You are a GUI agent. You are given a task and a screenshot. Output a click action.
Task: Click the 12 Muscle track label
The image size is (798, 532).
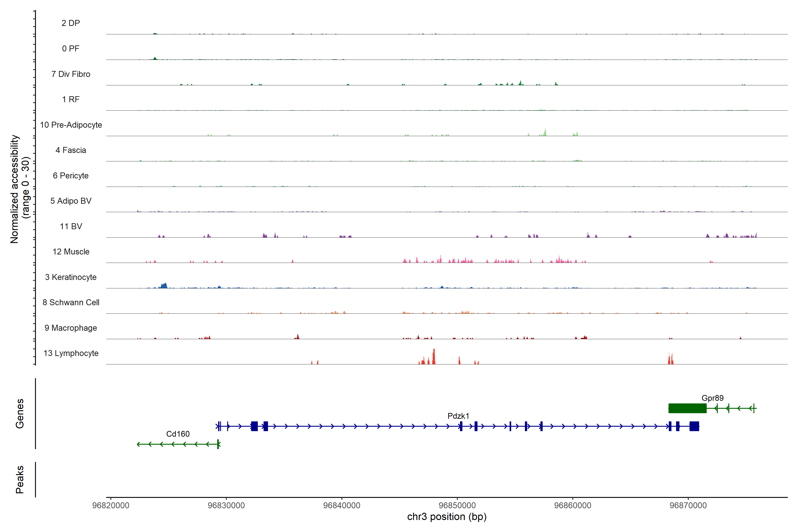click(x=71, y=252)
